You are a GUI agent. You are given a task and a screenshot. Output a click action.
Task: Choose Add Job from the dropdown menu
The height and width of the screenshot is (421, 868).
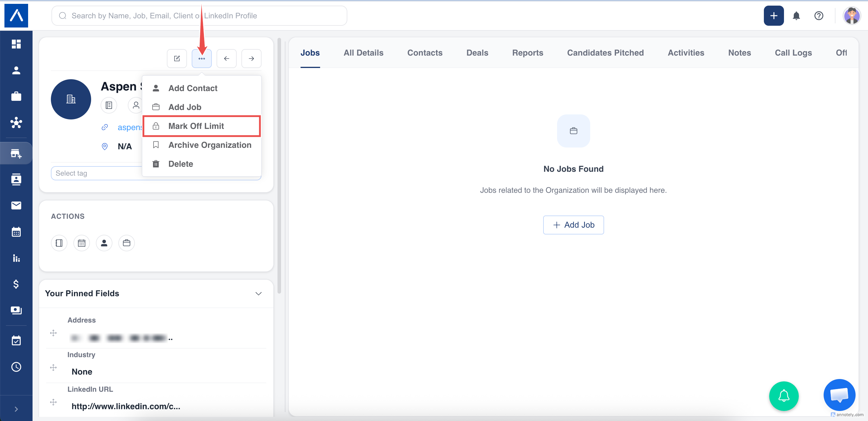point(201,107)
